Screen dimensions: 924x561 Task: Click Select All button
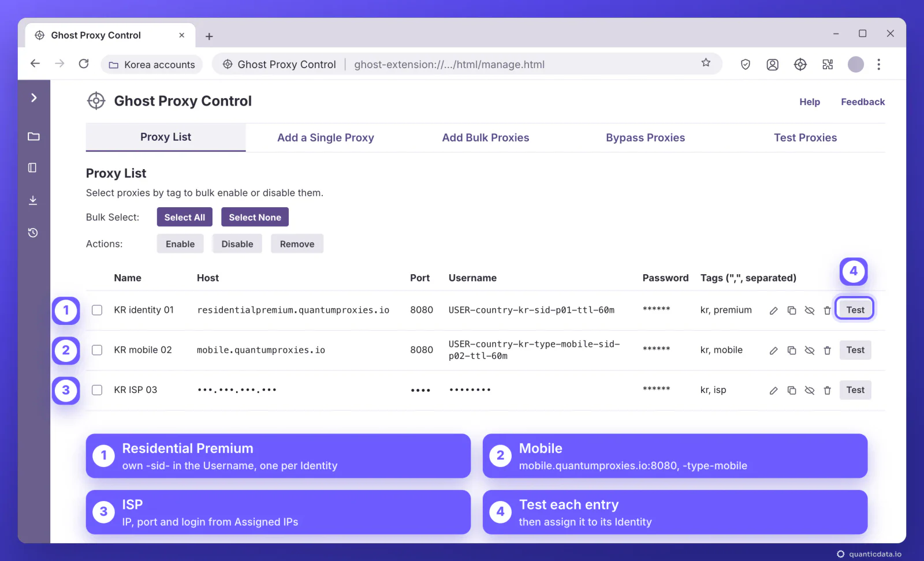(x=185, y=217)
